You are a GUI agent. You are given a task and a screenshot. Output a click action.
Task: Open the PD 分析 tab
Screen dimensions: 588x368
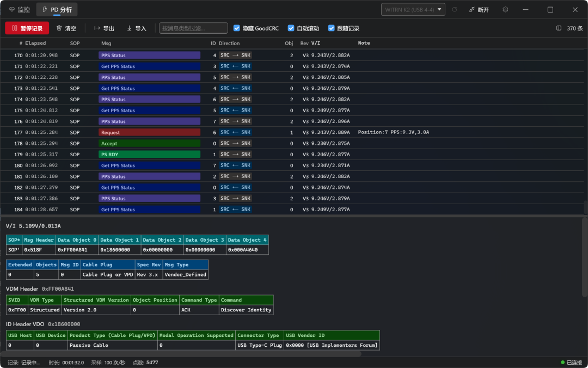coord(57,9)
